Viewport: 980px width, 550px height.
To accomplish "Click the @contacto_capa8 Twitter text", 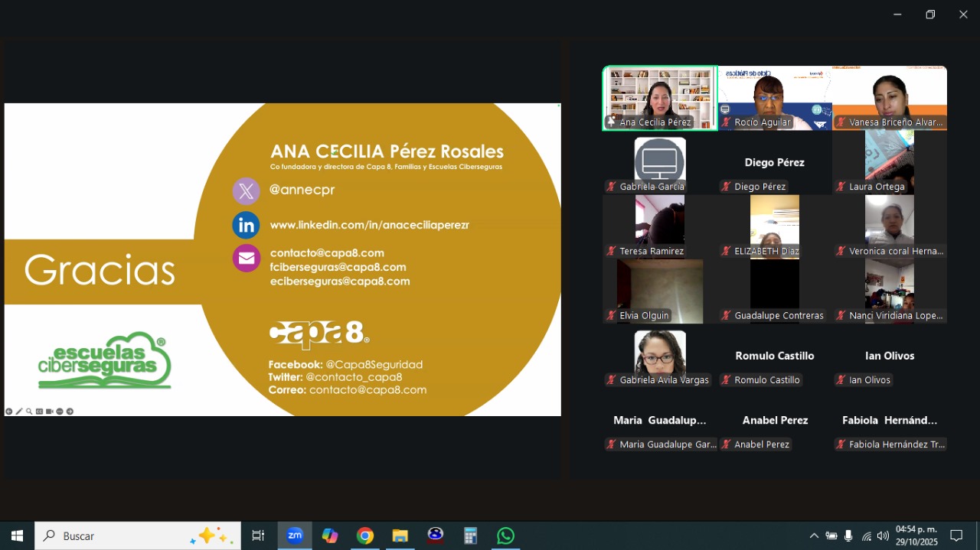I will pos(354,377).
